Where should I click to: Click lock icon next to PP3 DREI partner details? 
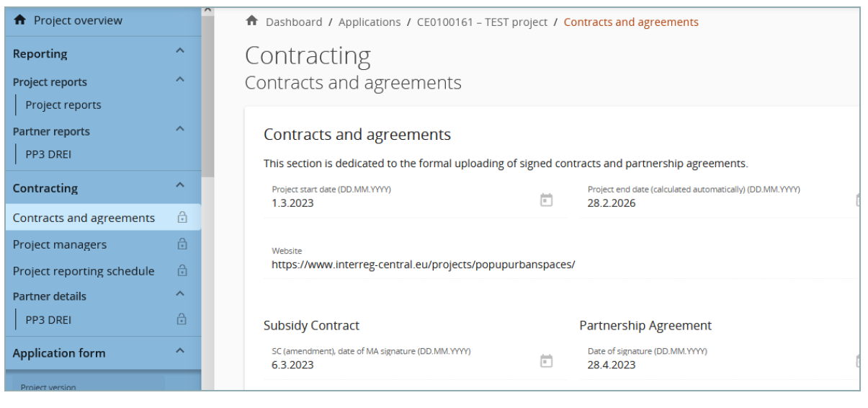coord(182,319)
